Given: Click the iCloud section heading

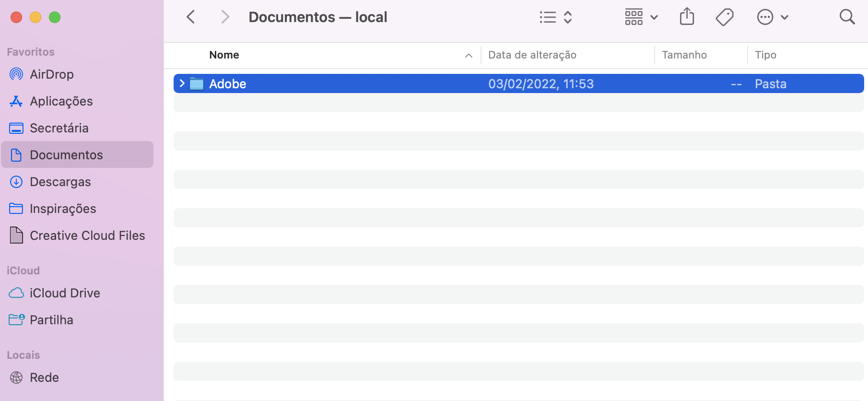Looking at the screenshot, I should (x=23, y=271).
